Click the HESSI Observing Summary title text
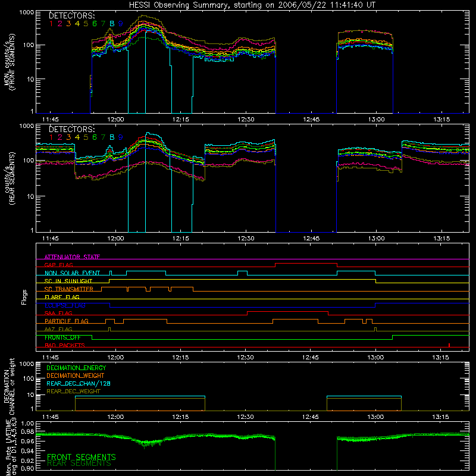Image resolution: width=476 pixels, height=476 pixels. [252, 5]
